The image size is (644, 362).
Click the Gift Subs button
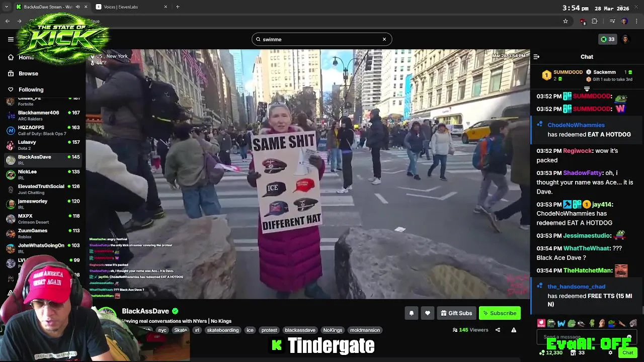click(456, 313)
